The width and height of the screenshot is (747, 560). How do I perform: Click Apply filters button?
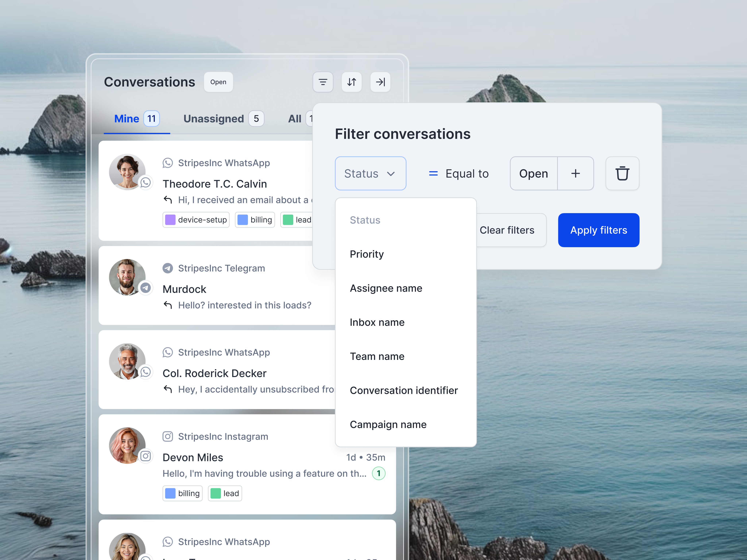pos(598,230)
